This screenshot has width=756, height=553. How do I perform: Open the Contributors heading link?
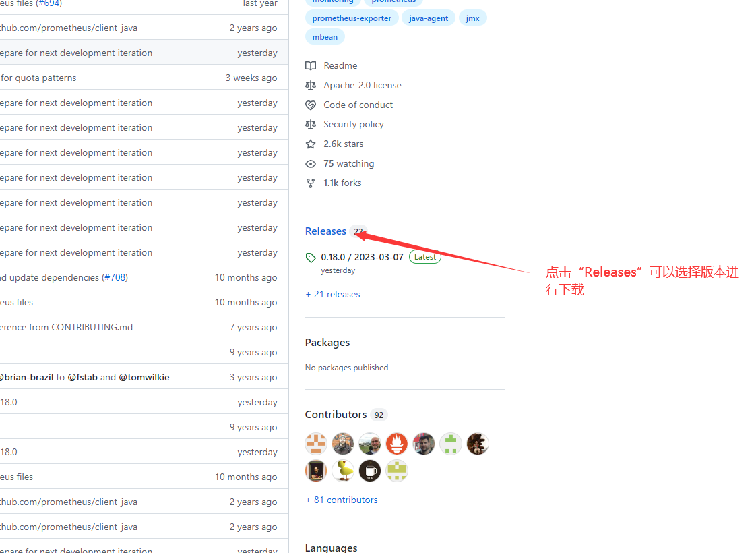coord(336,415)
